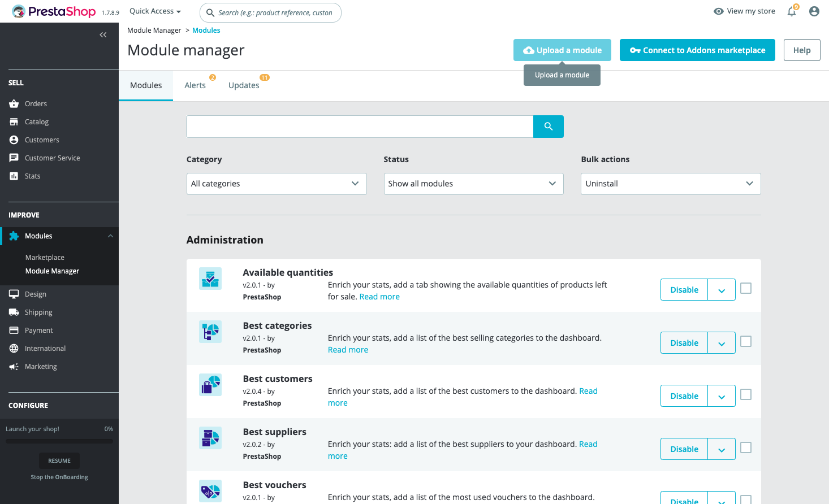The height and width of the screenshot is (504, 829).
Task: Open Catalog via its store icon
Action: (x=14, y=122)
